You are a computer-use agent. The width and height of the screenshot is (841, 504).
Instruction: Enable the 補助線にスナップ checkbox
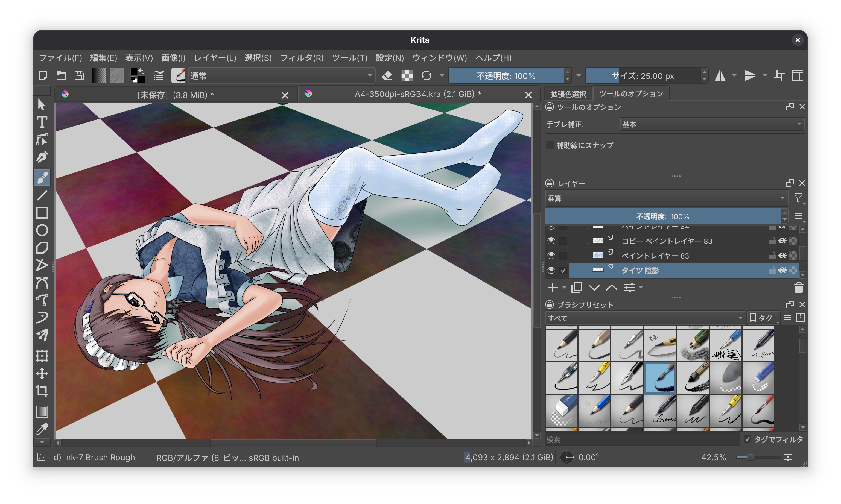[550, 145]
